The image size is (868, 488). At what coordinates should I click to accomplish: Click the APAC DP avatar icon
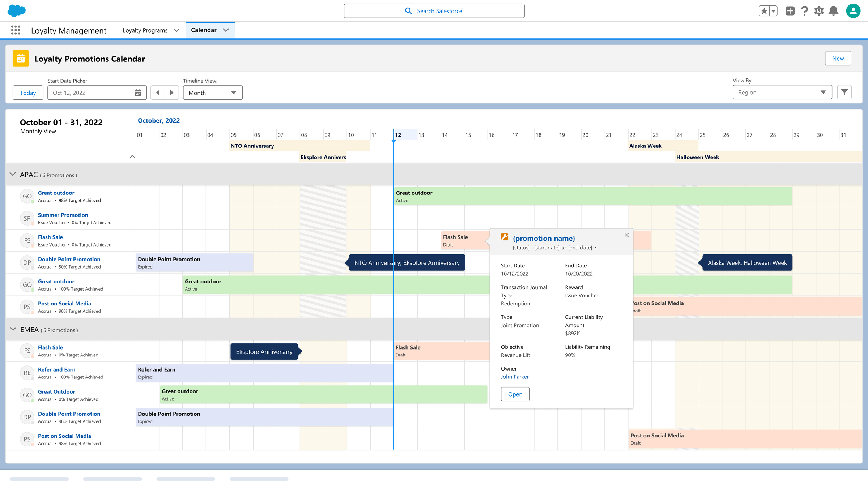pos(27,262)
